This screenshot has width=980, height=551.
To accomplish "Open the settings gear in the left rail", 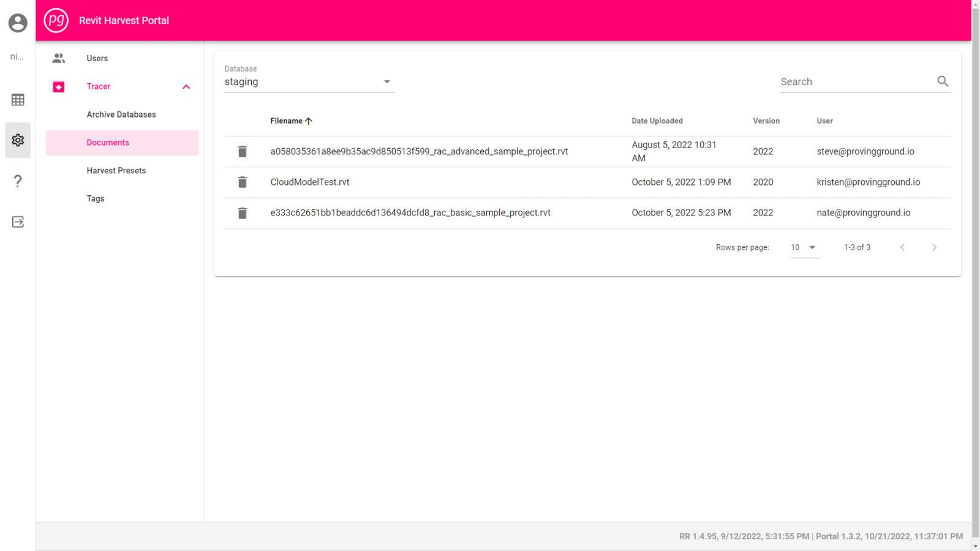I will click(x=18, y=140).
